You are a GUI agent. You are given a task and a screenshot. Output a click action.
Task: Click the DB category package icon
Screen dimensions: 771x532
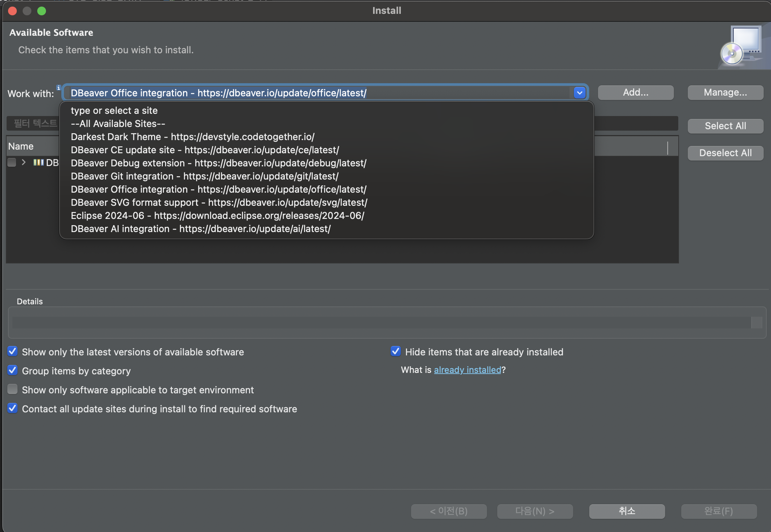pyautogui.click(x=38, y=162)
